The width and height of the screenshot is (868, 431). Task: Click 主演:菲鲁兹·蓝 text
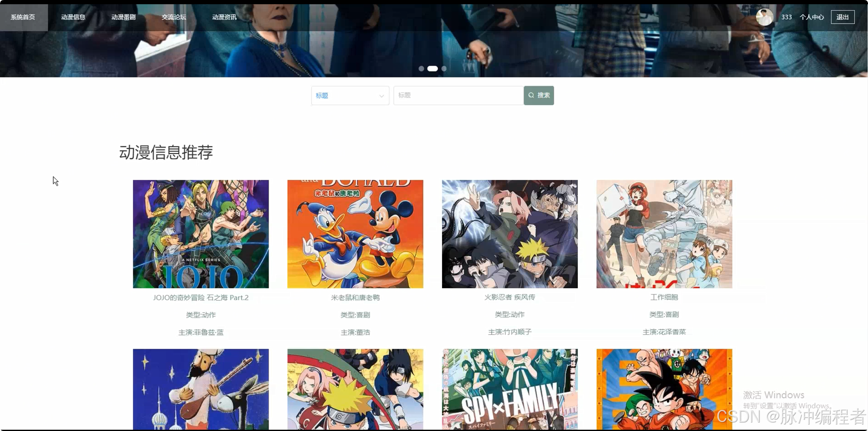pos(201,333)
